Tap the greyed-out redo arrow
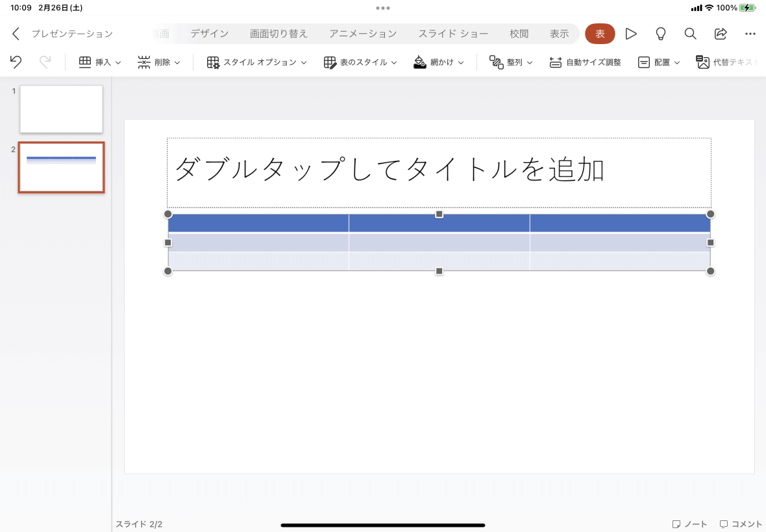Image resolution: width=766 pixels, height=532 pixels. pyautogui.click(x=45, y=62)
